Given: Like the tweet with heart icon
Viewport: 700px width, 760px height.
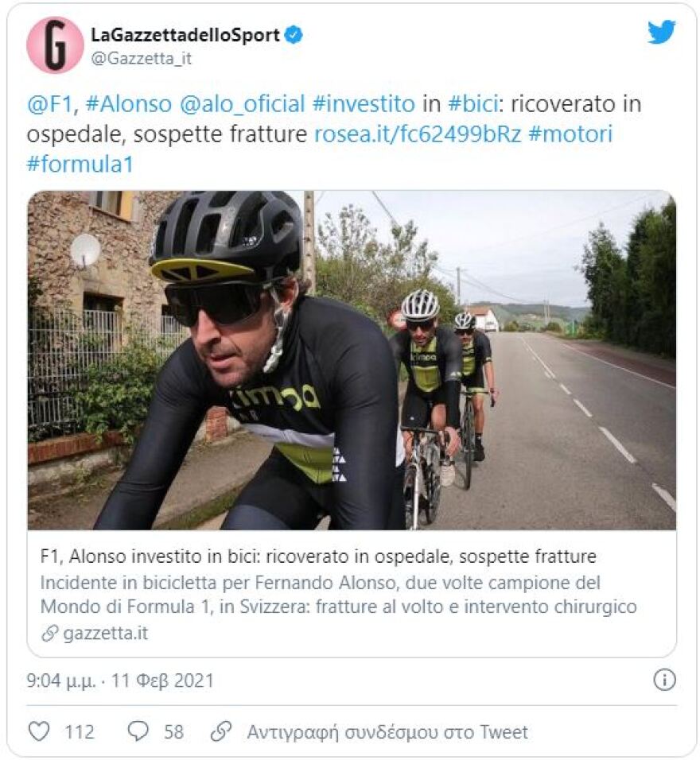Looking at the screenshot, I should click(x=39, y=731).
